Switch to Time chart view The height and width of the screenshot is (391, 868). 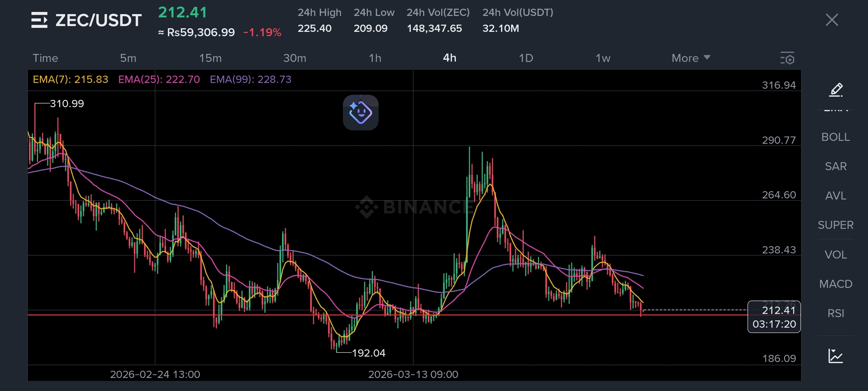(45, 58)
